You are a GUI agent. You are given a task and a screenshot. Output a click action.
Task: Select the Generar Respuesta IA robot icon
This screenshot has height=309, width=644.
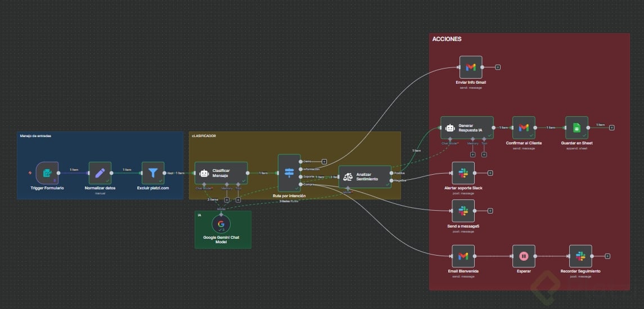point(450,128)
